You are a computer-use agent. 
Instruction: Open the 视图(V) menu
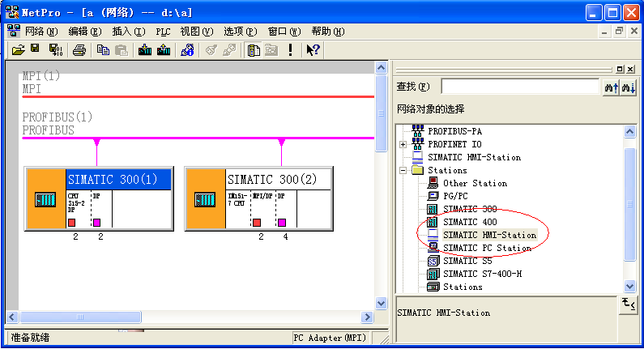click(197, 32)
